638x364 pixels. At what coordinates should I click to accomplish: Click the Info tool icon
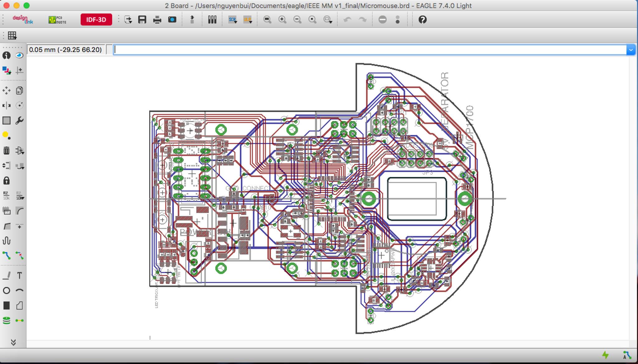pyautogui.click(x=6, y=55)
